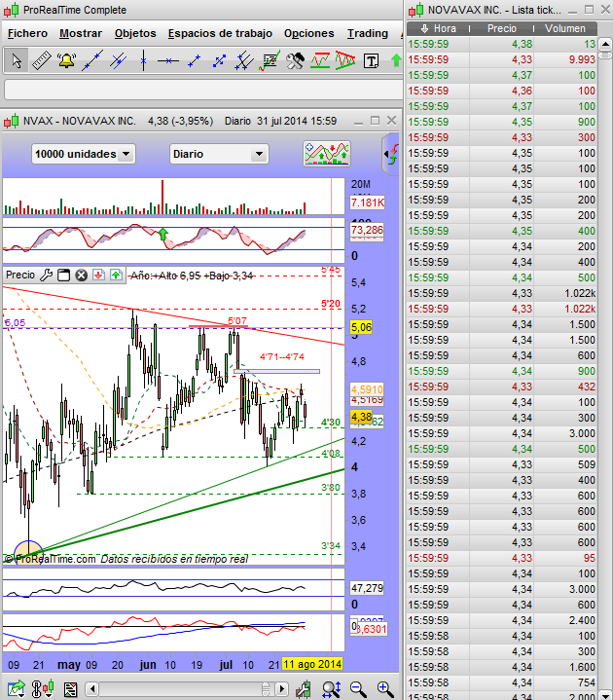Click the 7.181K volume label
Viewport: 613px width, 700px height.
[x=367, y=203]
